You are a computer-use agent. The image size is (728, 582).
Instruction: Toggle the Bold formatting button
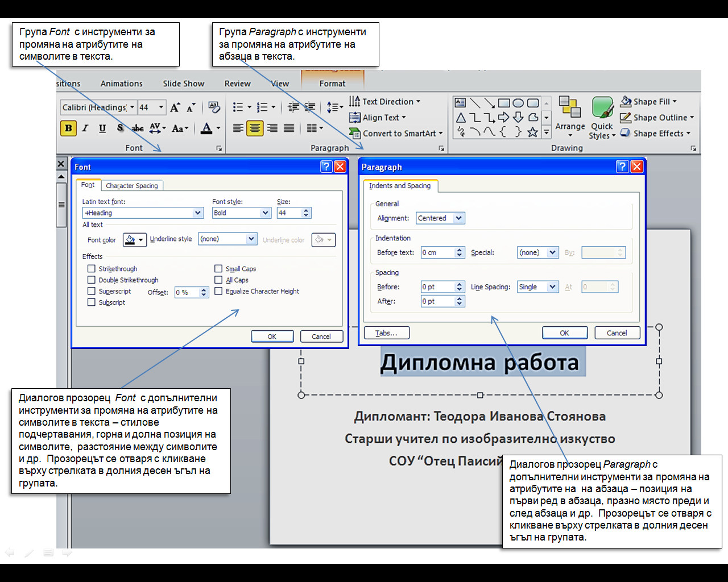pos(68,128)
